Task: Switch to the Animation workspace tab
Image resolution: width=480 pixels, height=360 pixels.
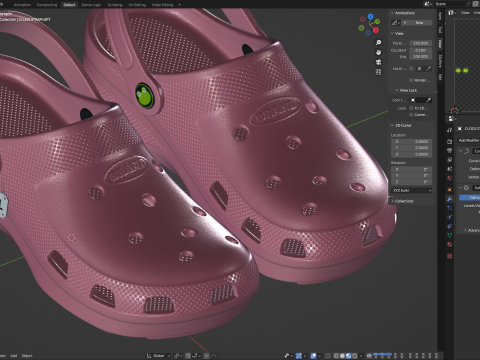Action: (22, 5)
